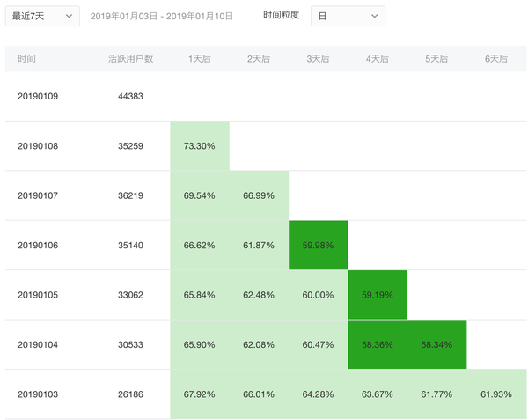Click the 5天后 column header
This screenshot has height=420, width=528.
[x=436, y=59]
